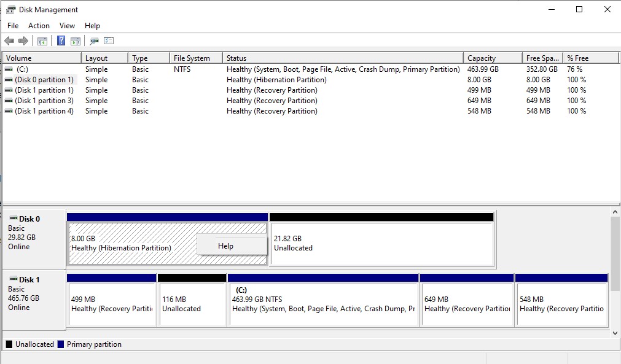This screenshot has width=621, height=364.
Task: Click the Back arrow toolbar icon
Action: coord(9,41)
